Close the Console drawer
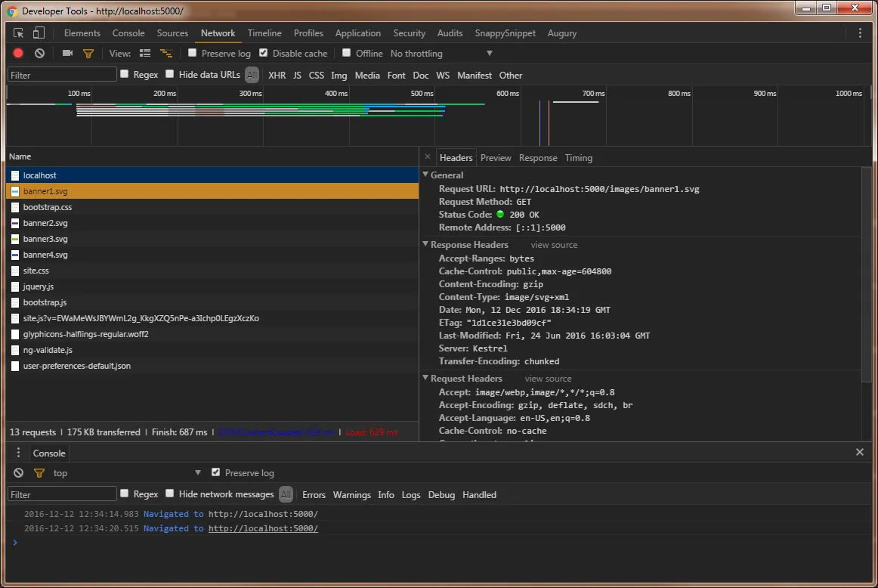Image resolution: width=878 pixels, height=588 pixels. (859, 452)
